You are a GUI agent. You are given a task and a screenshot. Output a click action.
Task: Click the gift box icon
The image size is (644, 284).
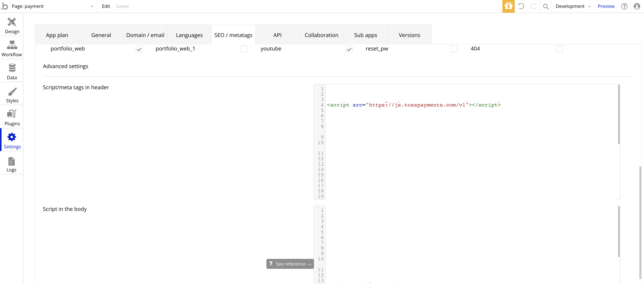pyautogui.click(x=508, y=6)
